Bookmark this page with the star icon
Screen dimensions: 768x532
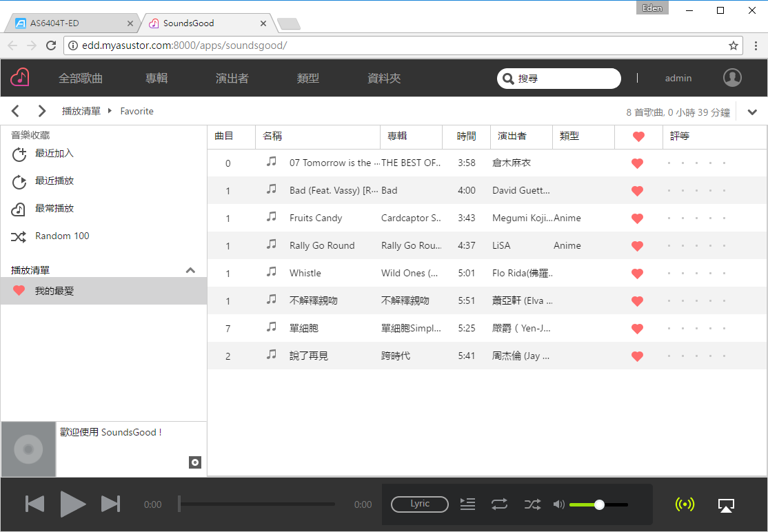[x=734, y=45]
